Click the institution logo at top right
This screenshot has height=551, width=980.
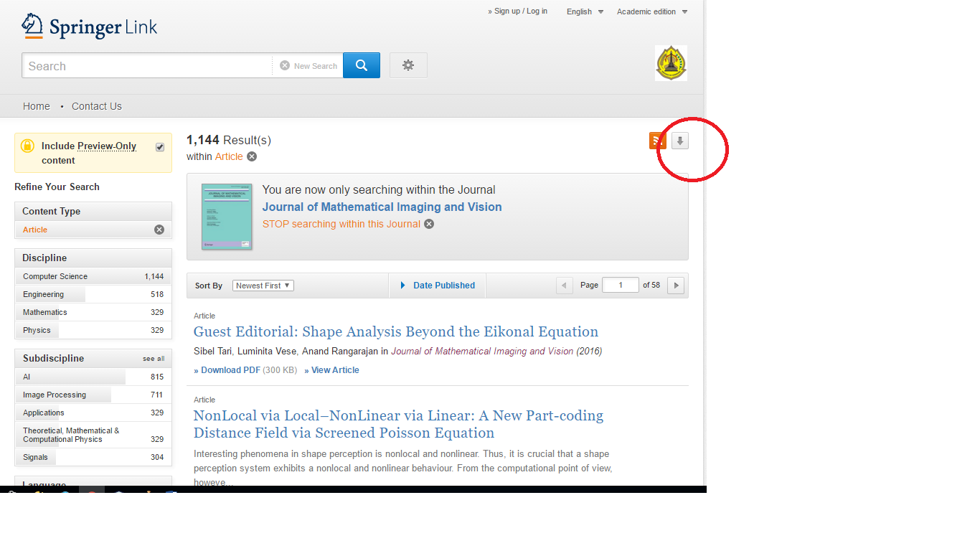coord(670,62)
